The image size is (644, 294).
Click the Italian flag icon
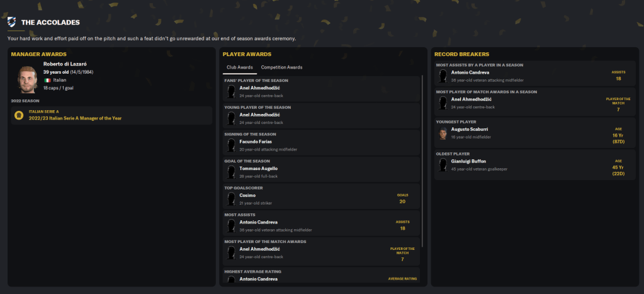(47, 81)
